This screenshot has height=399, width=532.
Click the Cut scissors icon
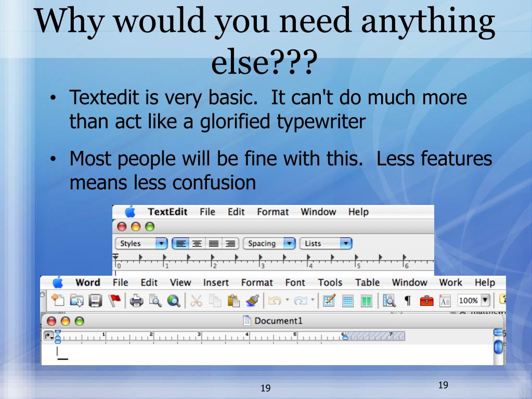196,301
